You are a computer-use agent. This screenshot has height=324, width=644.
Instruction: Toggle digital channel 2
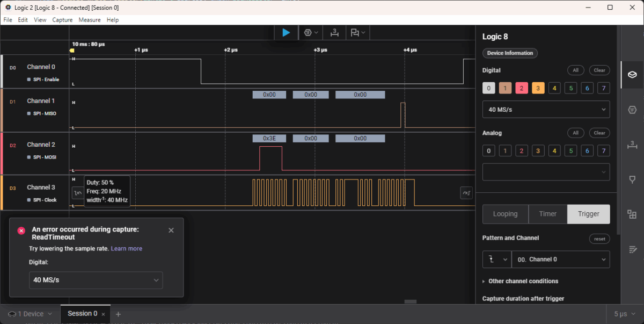[522, 88]
